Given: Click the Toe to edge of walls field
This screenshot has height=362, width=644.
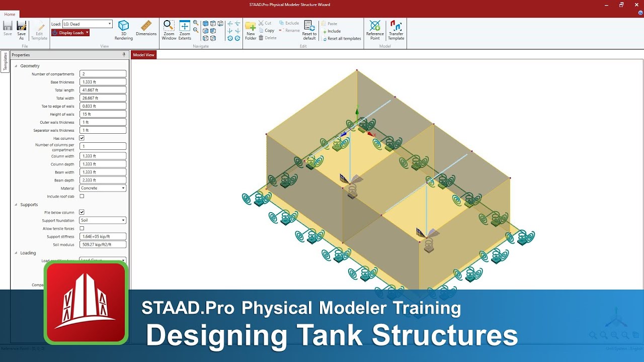Looking at the screenshot, I should [x=103, y=106].
